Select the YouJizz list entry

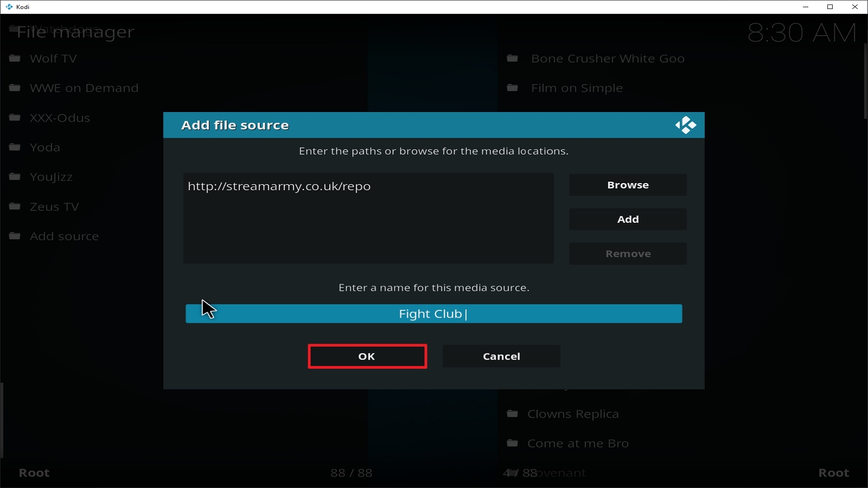coord(51,177)
